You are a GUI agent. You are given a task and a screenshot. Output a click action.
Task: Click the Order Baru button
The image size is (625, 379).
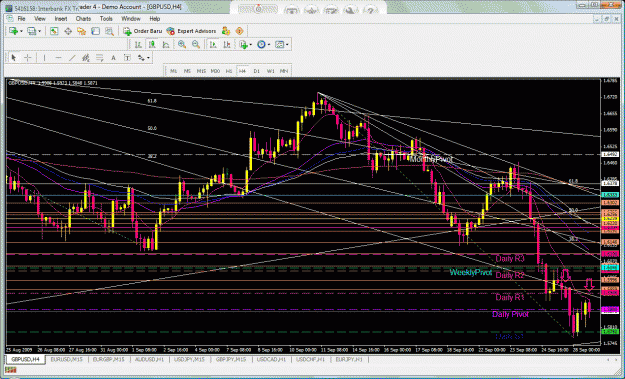[x=143, y=31]
